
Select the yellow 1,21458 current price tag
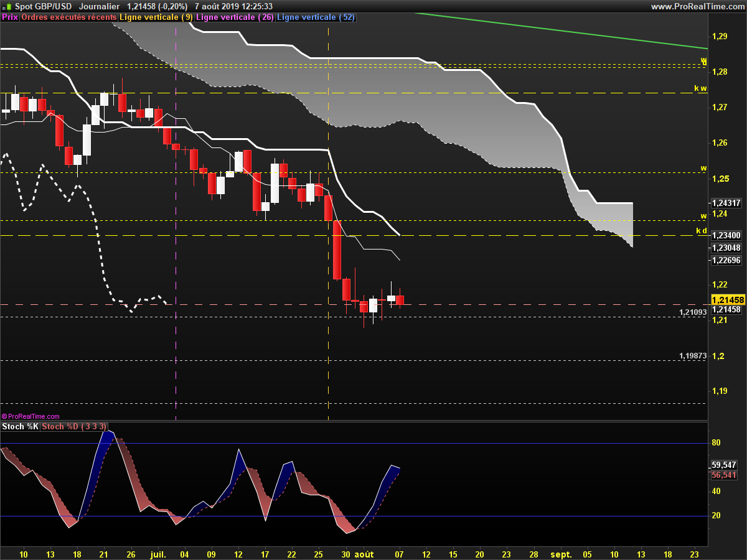(x=727, y=299)
